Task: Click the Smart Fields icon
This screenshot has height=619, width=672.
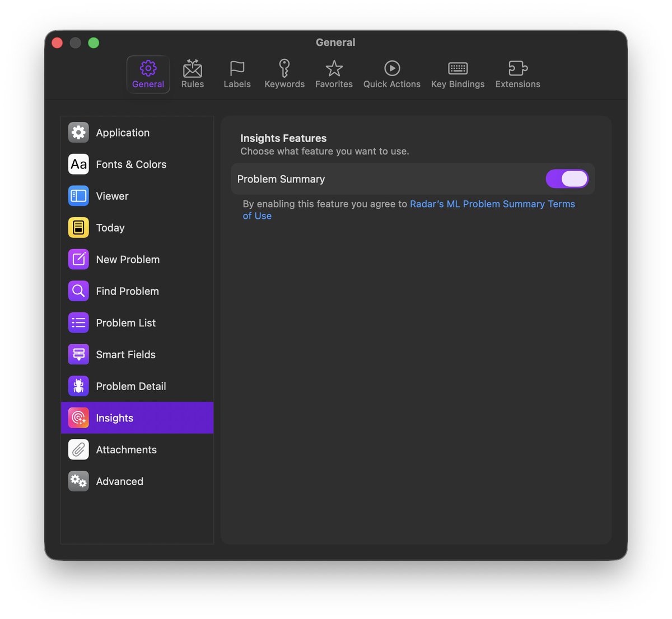Action: coord(78,355)
